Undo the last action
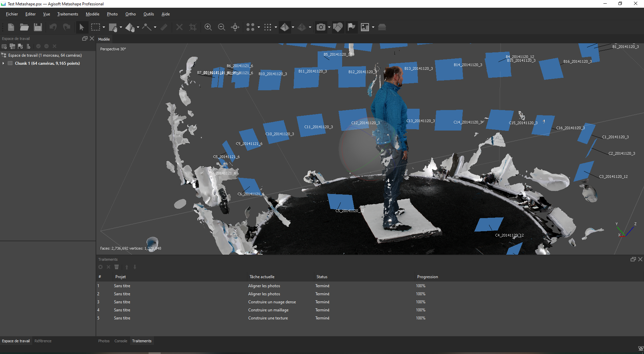 tap(53, 27)
